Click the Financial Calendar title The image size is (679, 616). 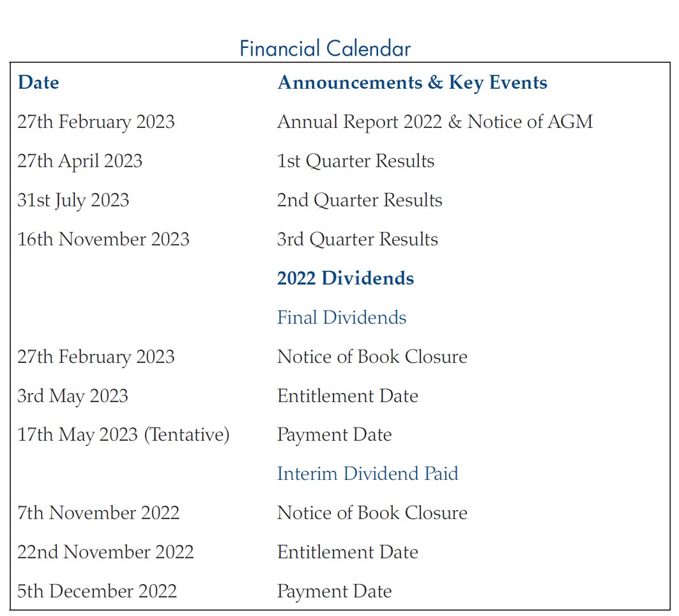[x=325, y=48]
